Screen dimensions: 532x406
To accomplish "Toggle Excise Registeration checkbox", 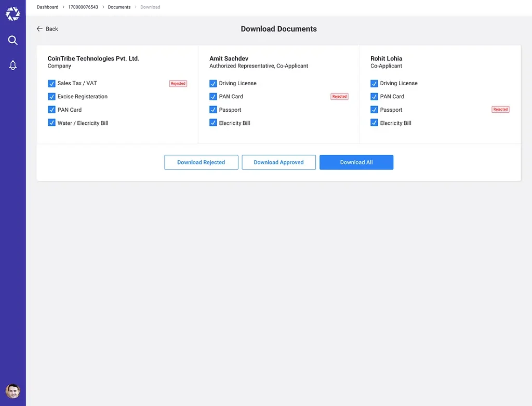I will pyautogui.click(x=51, y=97).
